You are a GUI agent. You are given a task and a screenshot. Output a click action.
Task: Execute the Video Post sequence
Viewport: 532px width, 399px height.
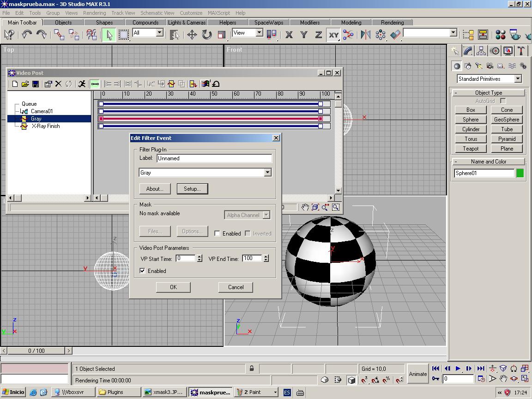pos(82,84)
